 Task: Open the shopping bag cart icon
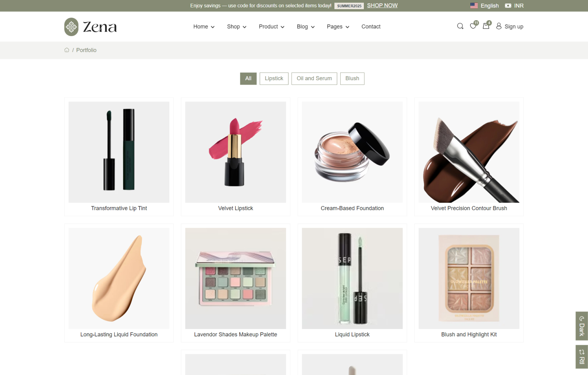486,26
